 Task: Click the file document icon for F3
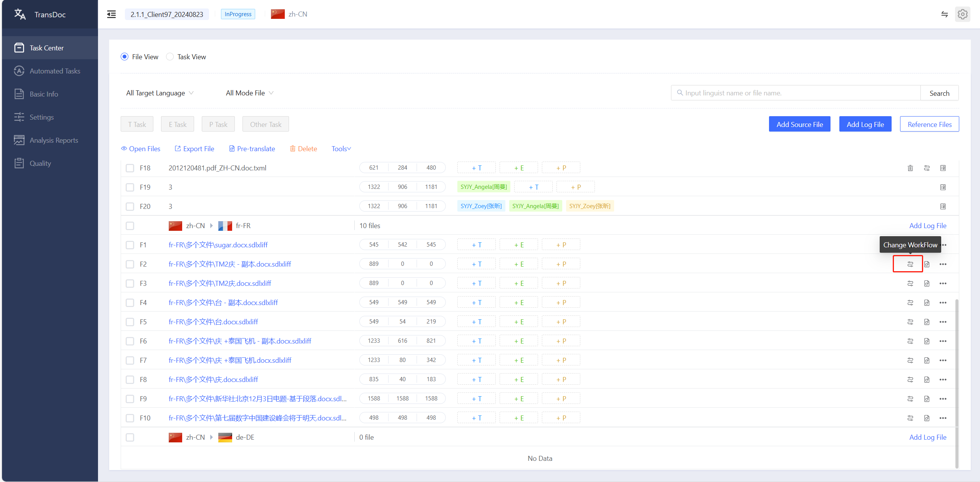pos(927,283)
